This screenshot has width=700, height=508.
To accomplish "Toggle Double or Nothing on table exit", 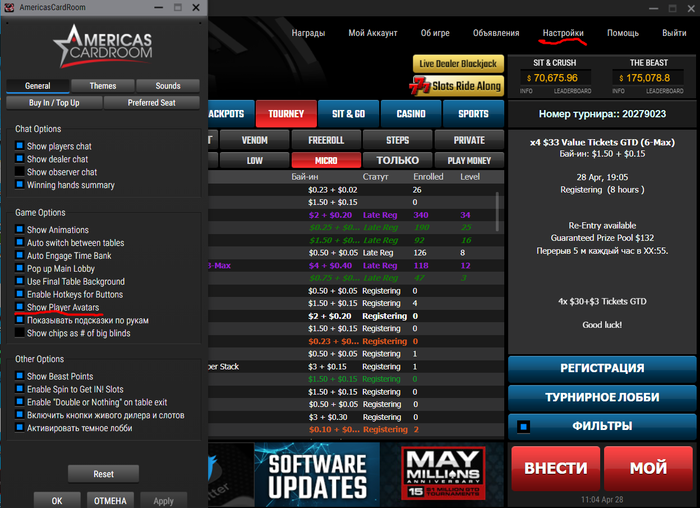I will (x=20, y=401).
